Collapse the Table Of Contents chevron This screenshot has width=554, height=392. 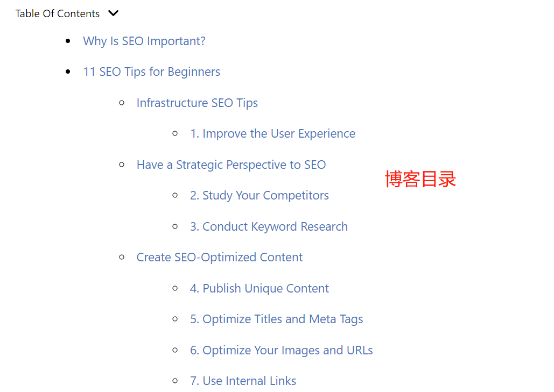pos(113,13)
